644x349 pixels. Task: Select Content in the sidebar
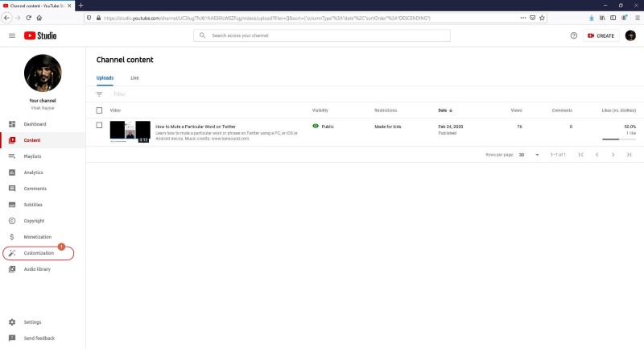pos(43,140)
